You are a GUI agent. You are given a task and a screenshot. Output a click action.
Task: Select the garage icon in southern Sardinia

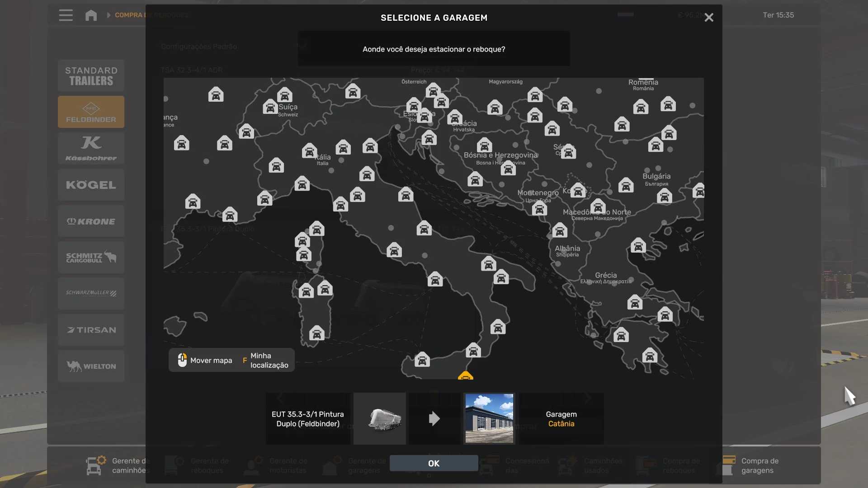click(316, 333)
